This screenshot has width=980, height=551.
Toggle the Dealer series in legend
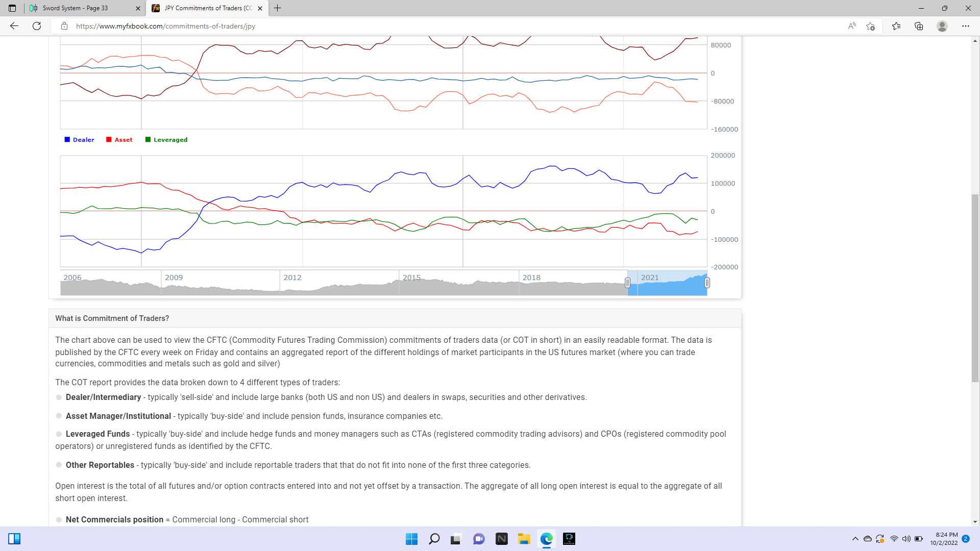(79, 140)
